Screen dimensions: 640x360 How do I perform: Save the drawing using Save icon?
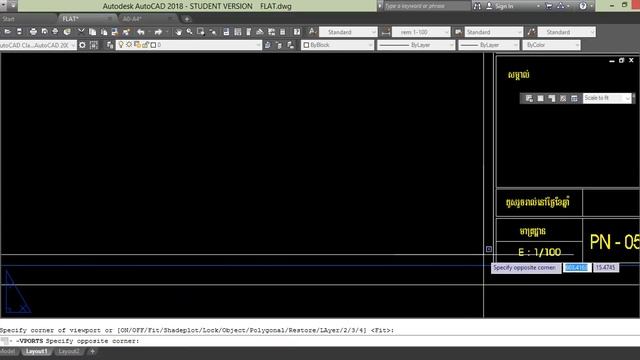click(19, 32)
